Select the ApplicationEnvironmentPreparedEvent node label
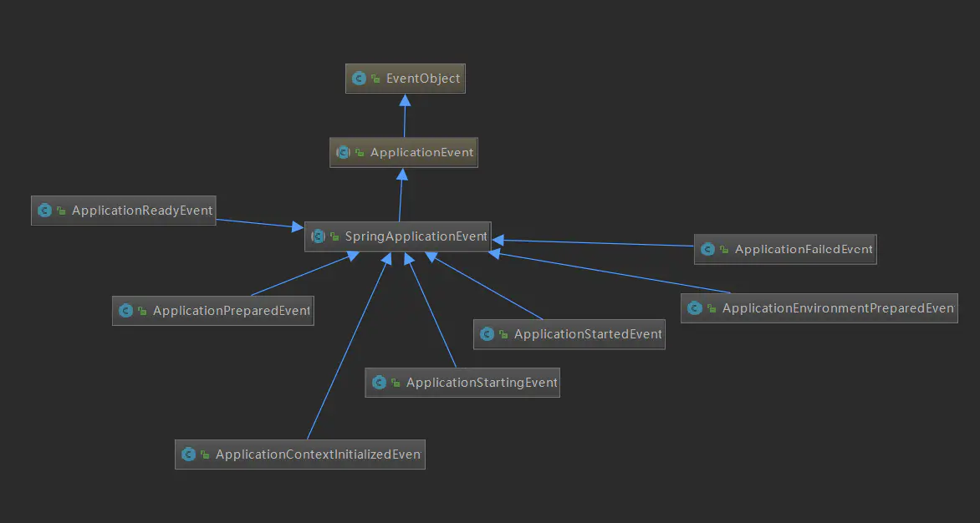Image resolution: width=980 pixels, height=523 pixels. (838, 308)
